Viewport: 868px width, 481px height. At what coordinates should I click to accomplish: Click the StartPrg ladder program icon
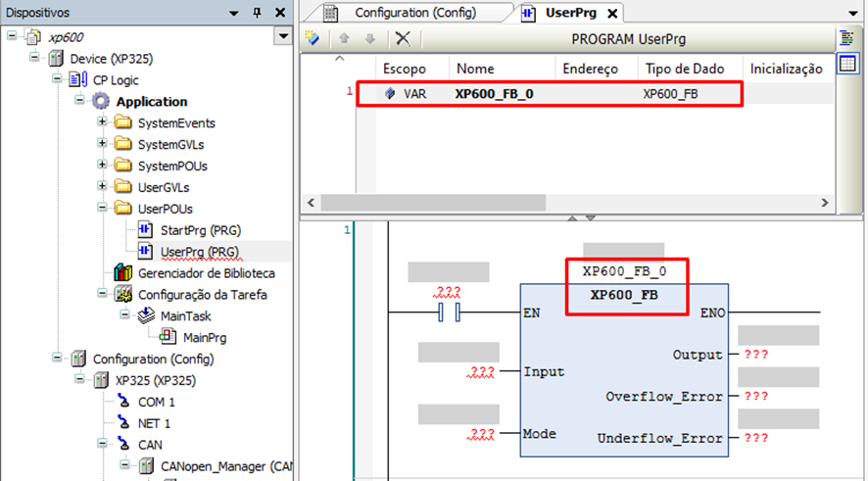coord(146,229)
